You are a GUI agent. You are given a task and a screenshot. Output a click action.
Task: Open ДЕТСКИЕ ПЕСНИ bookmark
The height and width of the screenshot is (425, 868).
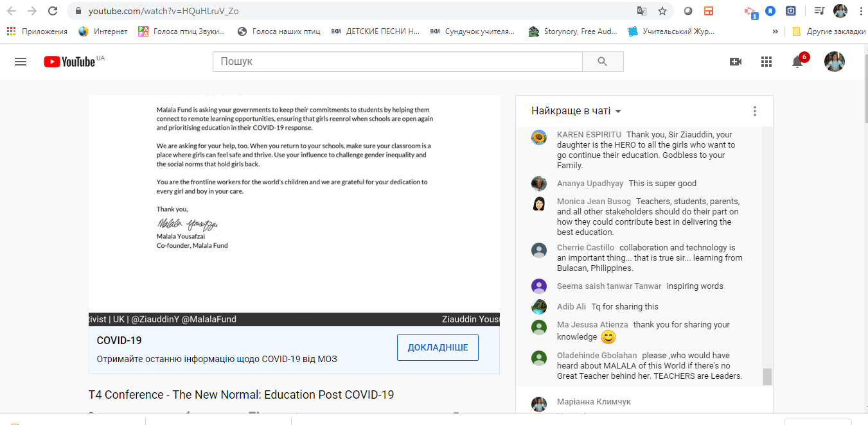375,31
